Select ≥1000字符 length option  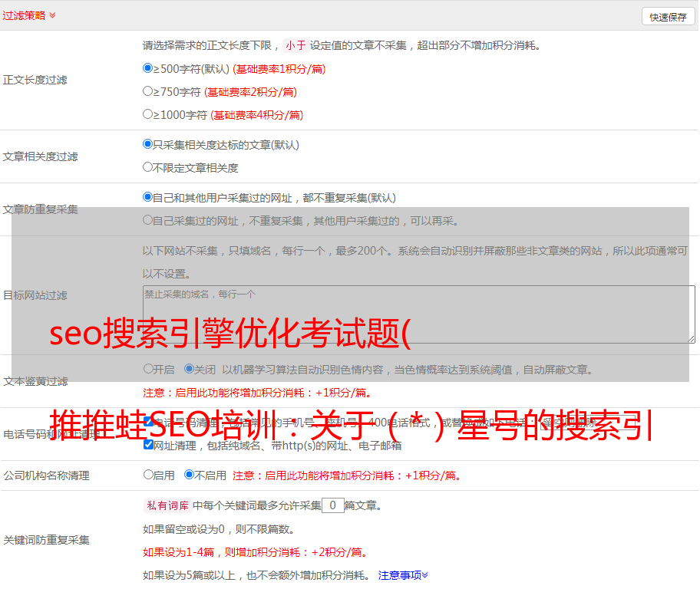(x=148, y=114)
